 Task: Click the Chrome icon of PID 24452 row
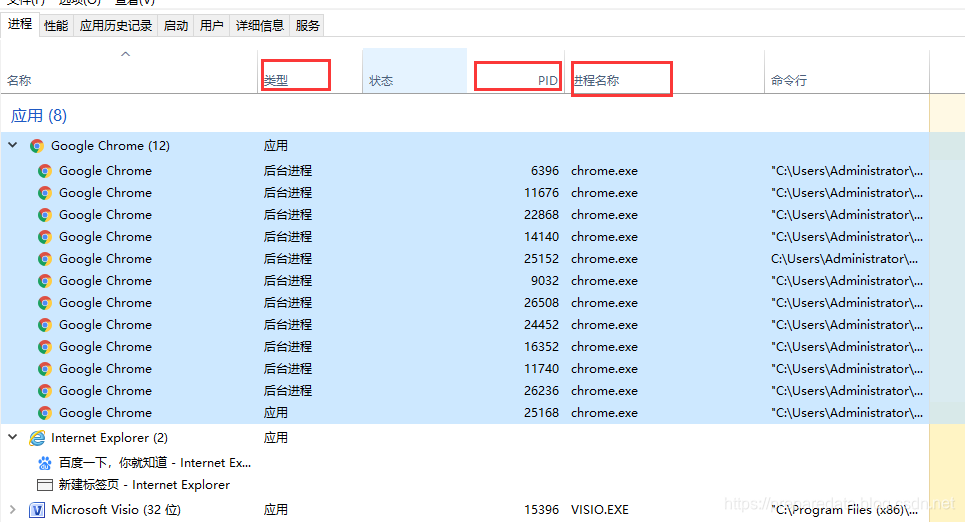pyautogui.click(x=44, y=325)
